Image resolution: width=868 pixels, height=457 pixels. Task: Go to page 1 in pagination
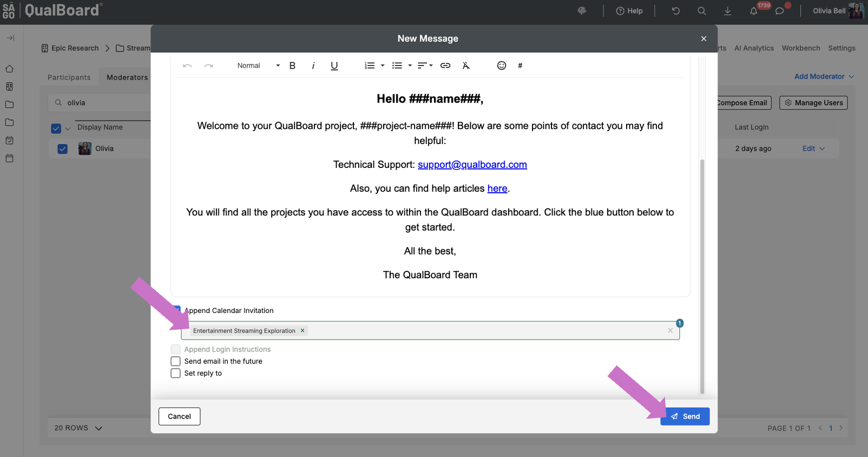[831, 428]
